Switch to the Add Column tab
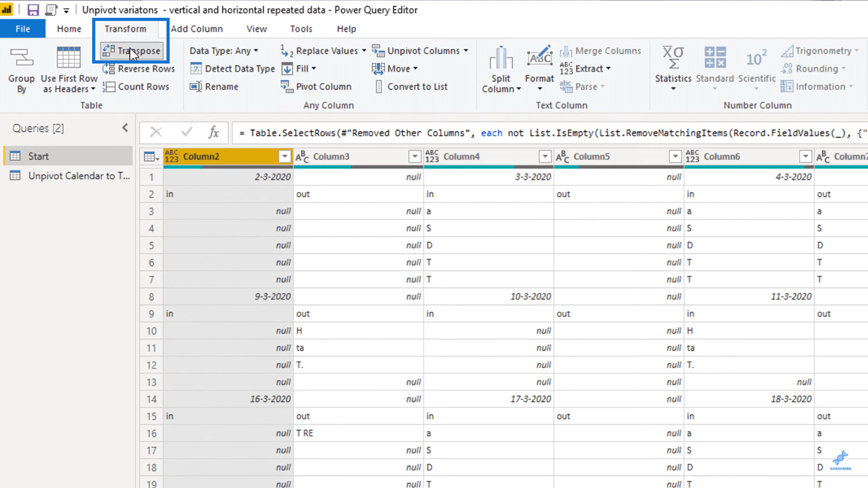868x488 pixels. (x=197, y=29)
